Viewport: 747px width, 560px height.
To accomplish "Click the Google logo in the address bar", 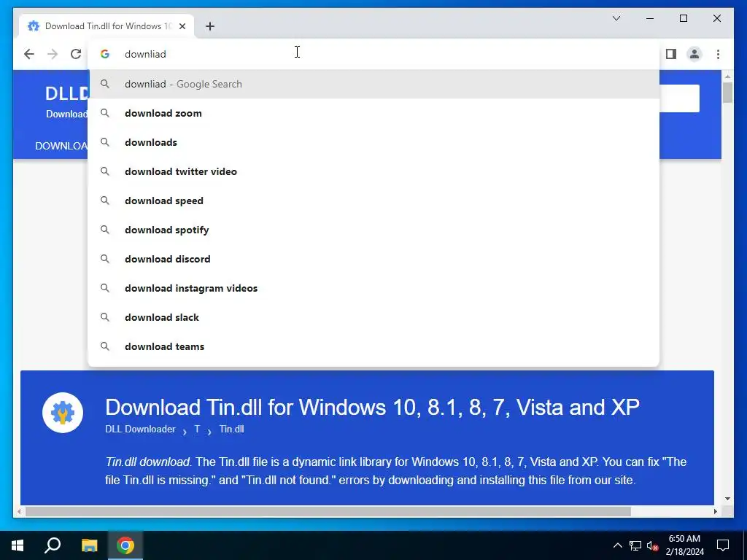I will (105, 54).
